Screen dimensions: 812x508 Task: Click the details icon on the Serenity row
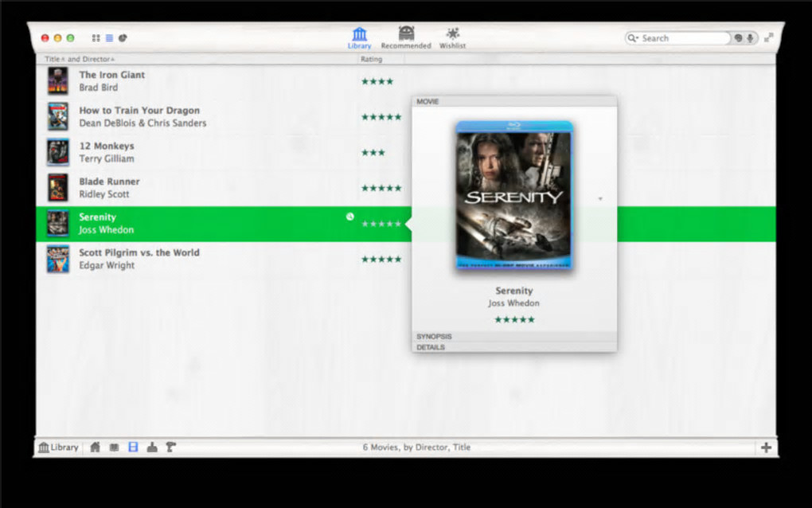point(350,217)
